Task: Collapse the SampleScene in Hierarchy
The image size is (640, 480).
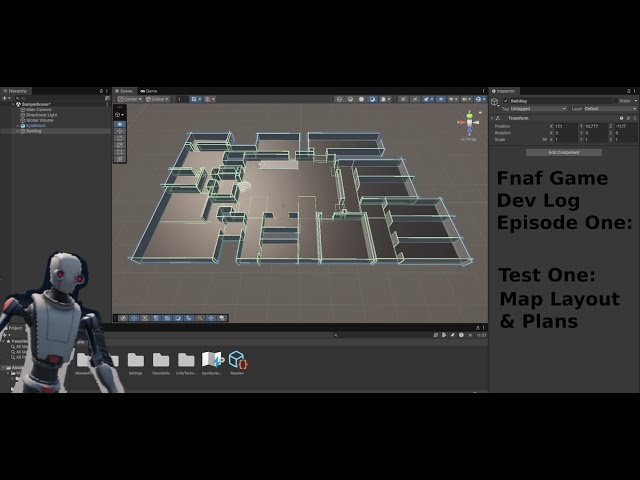Action: click(x=13, y=104)
